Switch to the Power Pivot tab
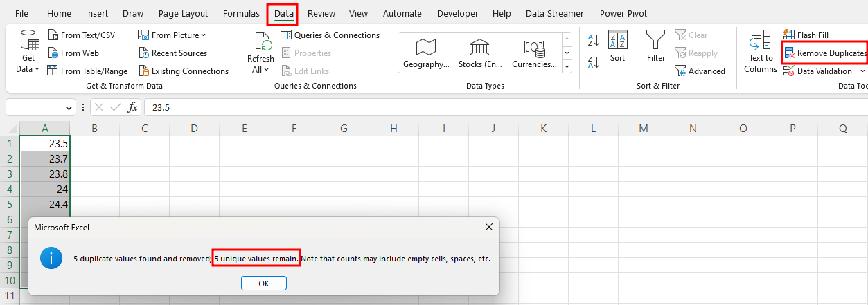 [x=622, y=13]
